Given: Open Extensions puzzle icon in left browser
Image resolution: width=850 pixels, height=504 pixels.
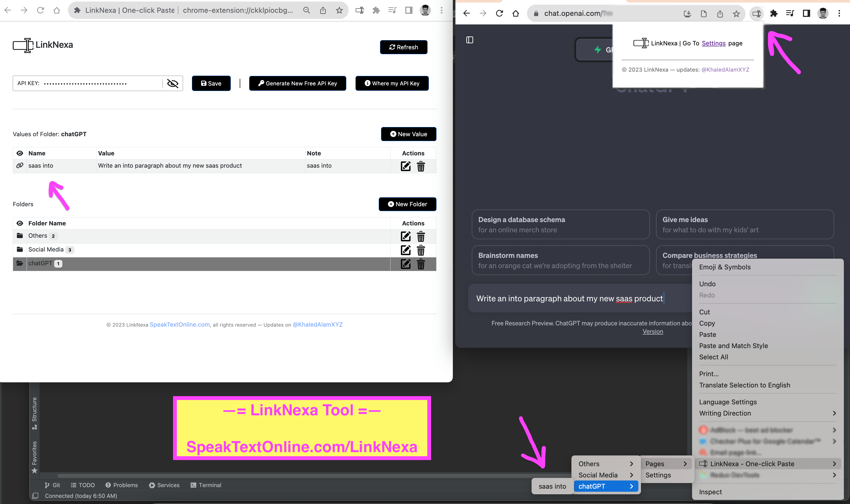Looking at the screenshot, I should pos(376,10).
